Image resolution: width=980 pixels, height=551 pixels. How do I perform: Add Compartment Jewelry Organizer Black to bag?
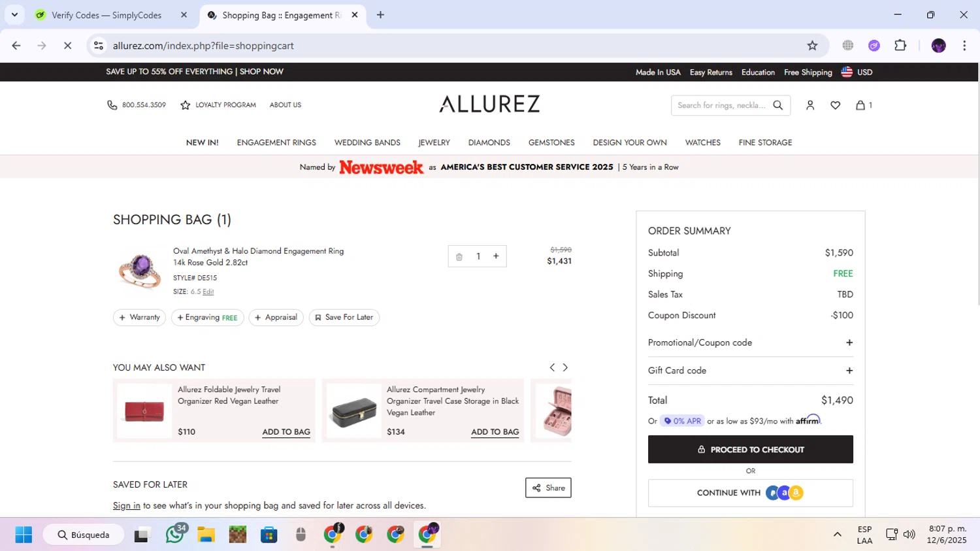pyautogui.click(x=495, y=432)
